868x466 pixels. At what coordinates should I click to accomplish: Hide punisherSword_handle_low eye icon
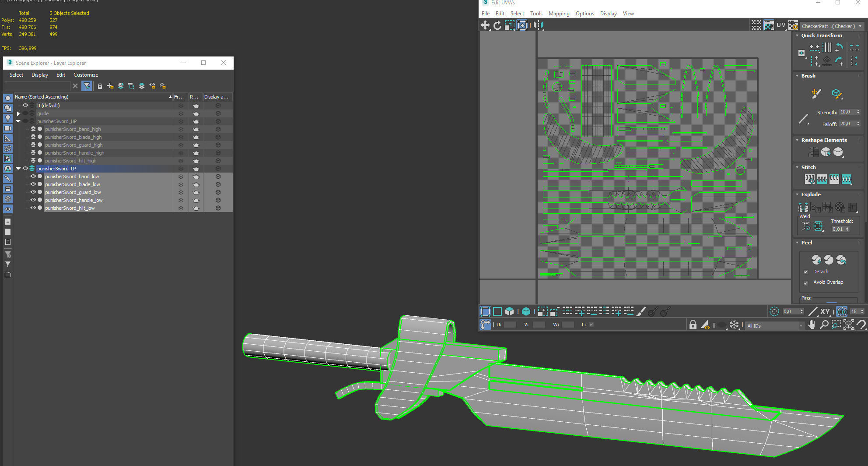pyautogui.click(x=33, y=200)
